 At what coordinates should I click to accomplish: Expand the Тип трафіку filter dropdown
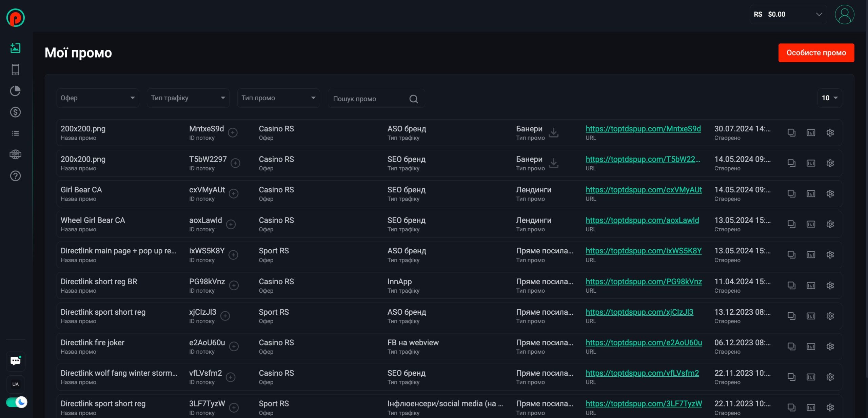coord(188,98)
